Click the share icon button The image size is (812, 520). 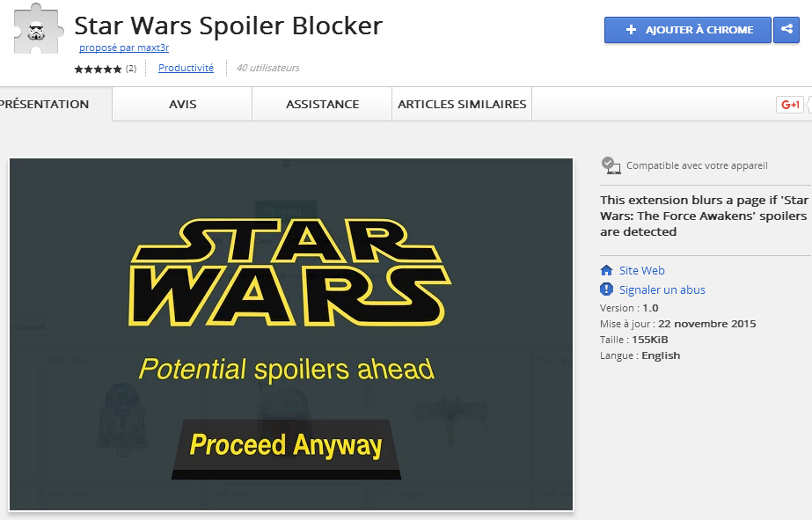(786, 30)
